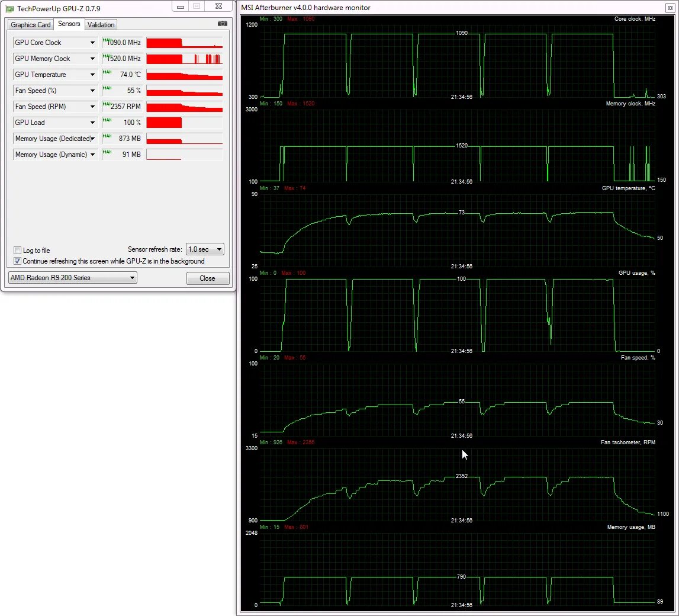Click the 790 marker on memory usage graph
Image resolution: width=679 pixels, height=616 pixels.
pos(462,576)
